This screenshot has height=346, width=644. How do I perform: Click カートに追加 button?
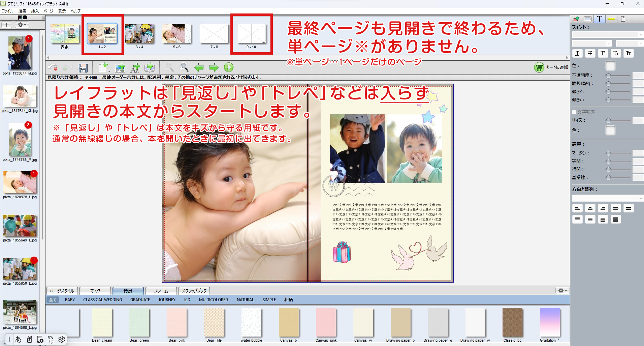pos(551,67)
